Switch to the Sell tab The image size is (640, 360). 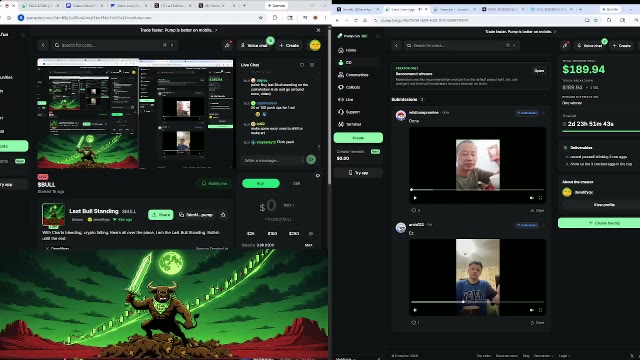(296, 183)
